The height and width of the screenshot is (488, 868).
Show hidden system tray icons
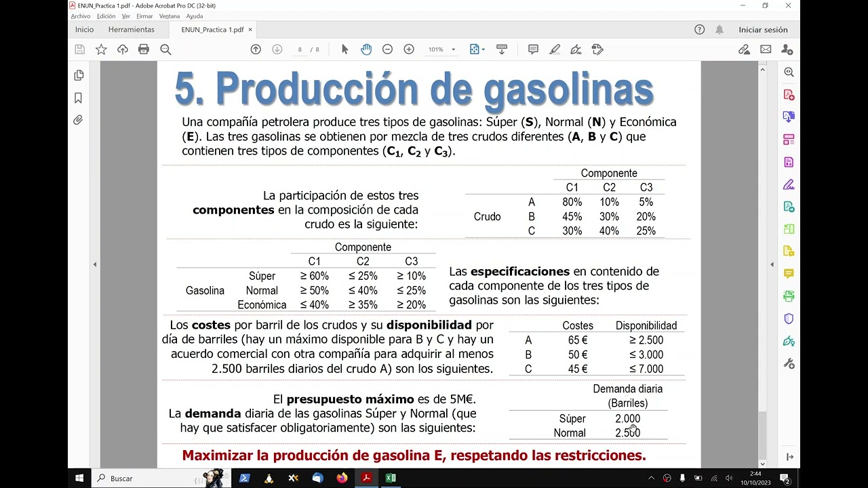pos(652,479)
